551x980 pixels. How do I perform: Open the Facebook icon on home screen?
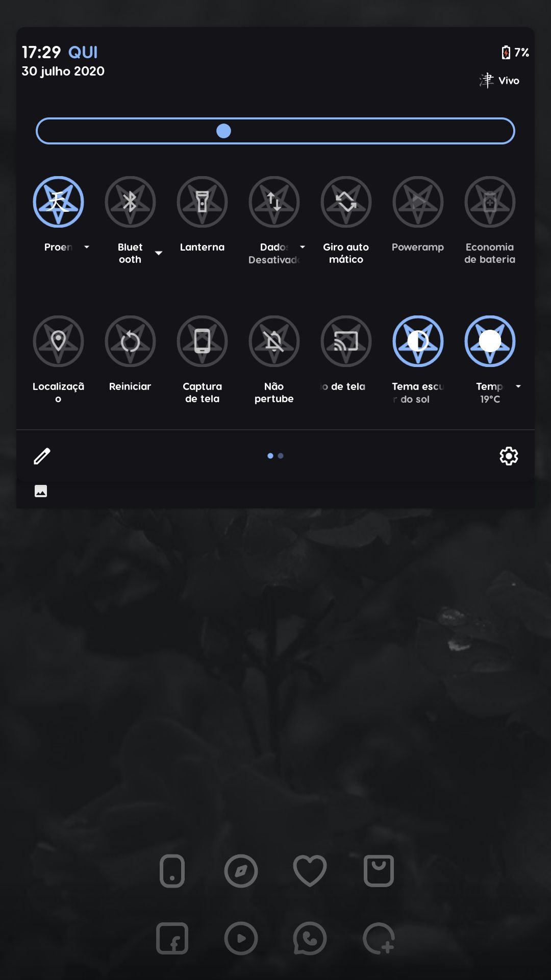click(x=172, y=938)
